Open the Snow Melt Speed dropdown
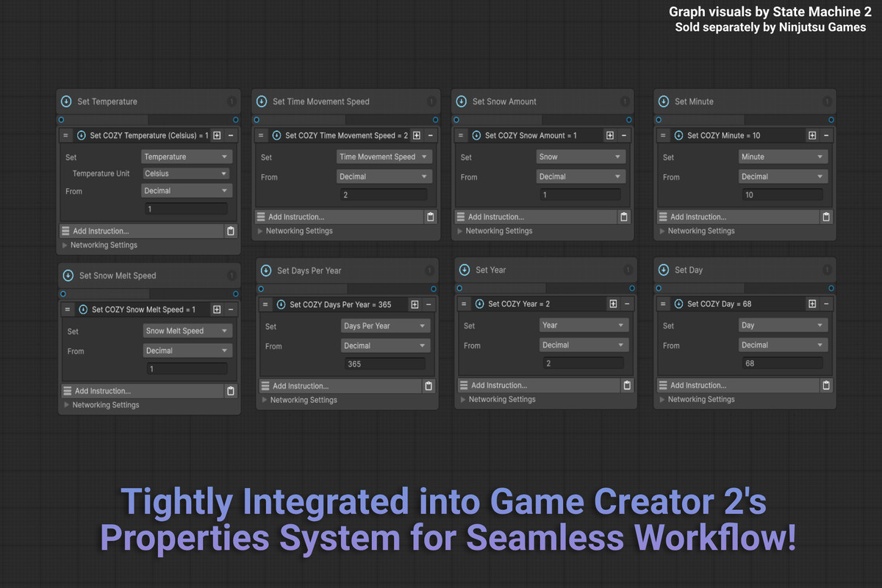The image size is (882, 588). [187, 331]
